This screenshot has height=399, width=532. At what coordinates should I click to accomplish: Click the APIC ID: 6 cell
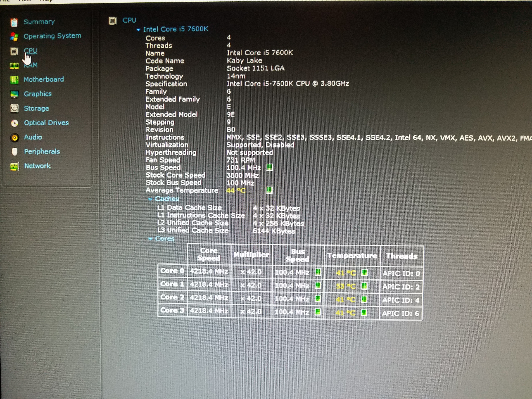401,313
